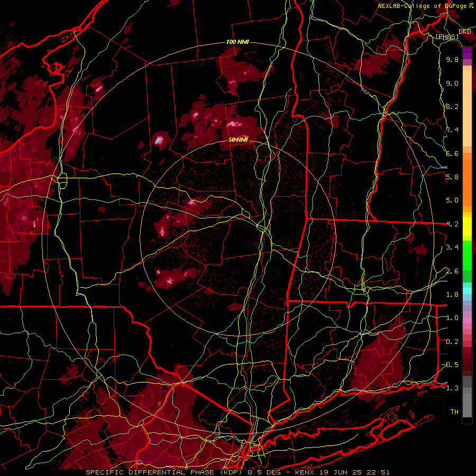
Task: Click the 8.2 value on color scale
Action: click(452, 106)
